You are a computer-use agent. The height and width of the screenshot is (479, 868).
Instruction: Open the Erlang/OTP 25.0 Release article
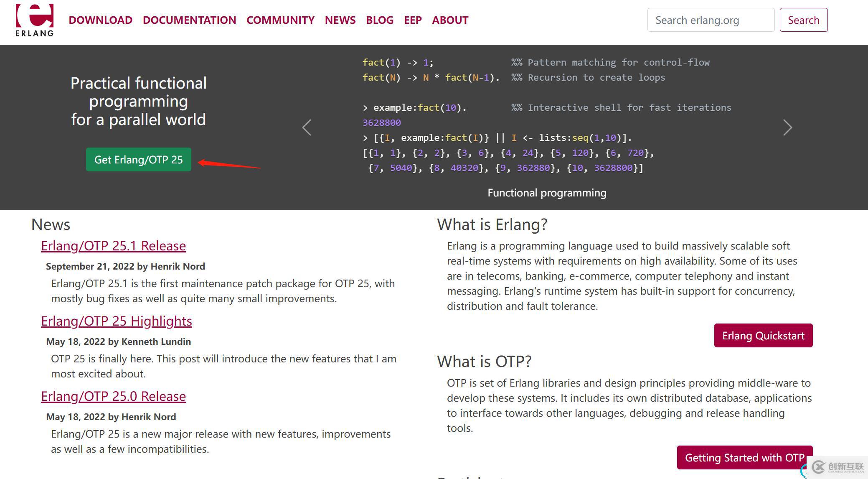[113, 396]
